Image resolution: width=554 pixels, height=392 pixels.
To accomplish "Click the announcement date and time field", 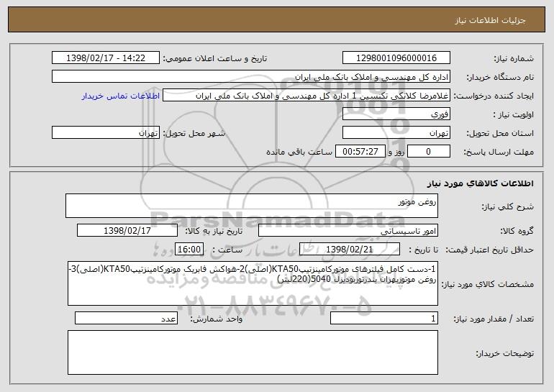I will (106, 58).
